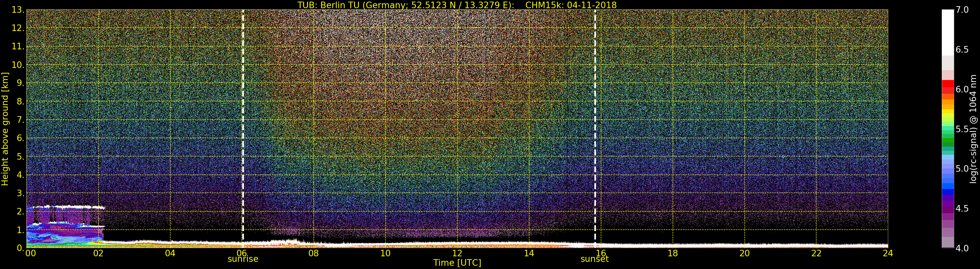Click the time-axis tick "04"
The height and width of the screenshot is (269, 980).
pos(170,253)
